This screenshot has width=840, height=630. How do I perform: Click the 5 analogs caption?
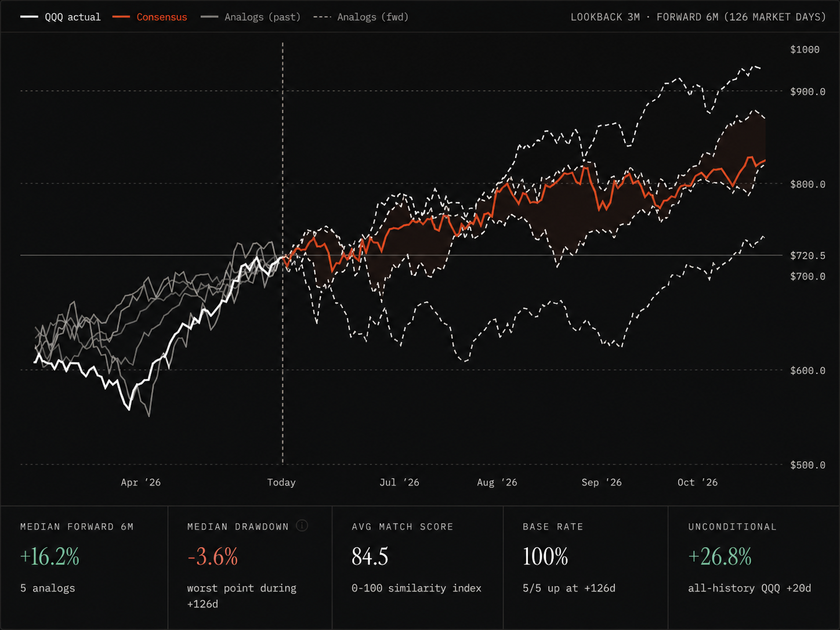48,588
